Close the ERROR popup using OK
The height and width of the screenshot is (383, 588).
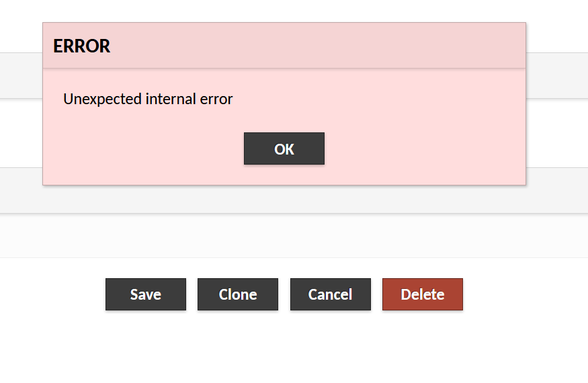284,148
